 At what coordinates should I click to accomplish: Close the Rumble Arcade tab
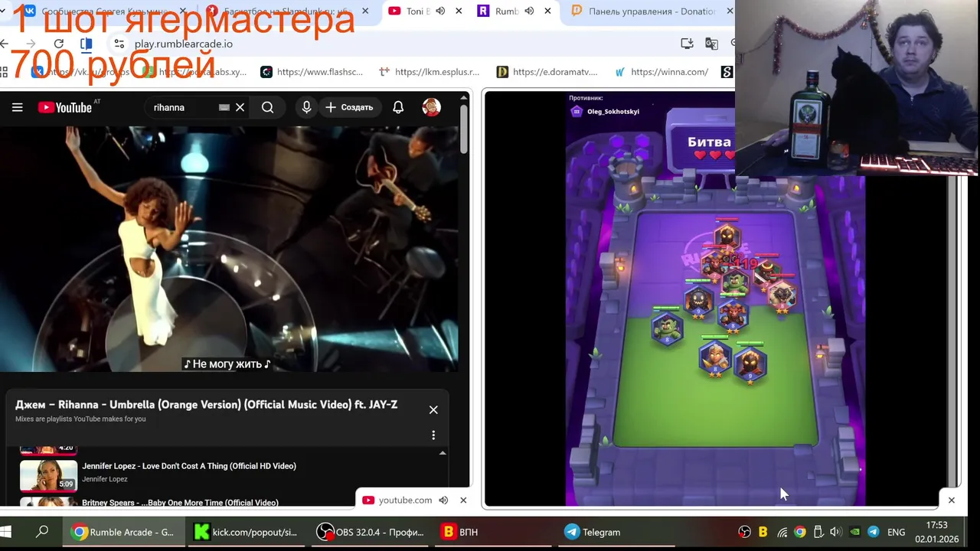click(547, 11)
